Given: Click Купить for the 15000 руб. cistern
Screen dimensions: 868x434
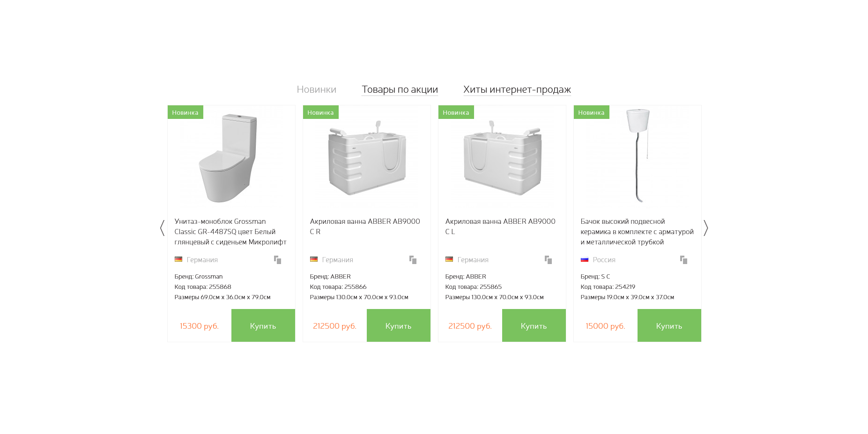Looking at the screenshot, I should (669, 325).
